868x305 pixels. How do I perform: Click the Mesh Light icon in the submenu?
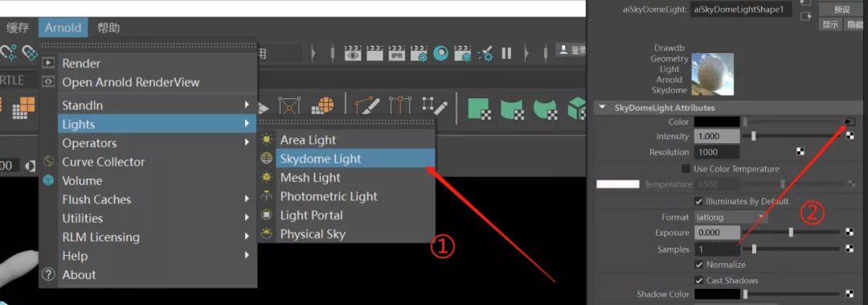click(x=268, y=178)
